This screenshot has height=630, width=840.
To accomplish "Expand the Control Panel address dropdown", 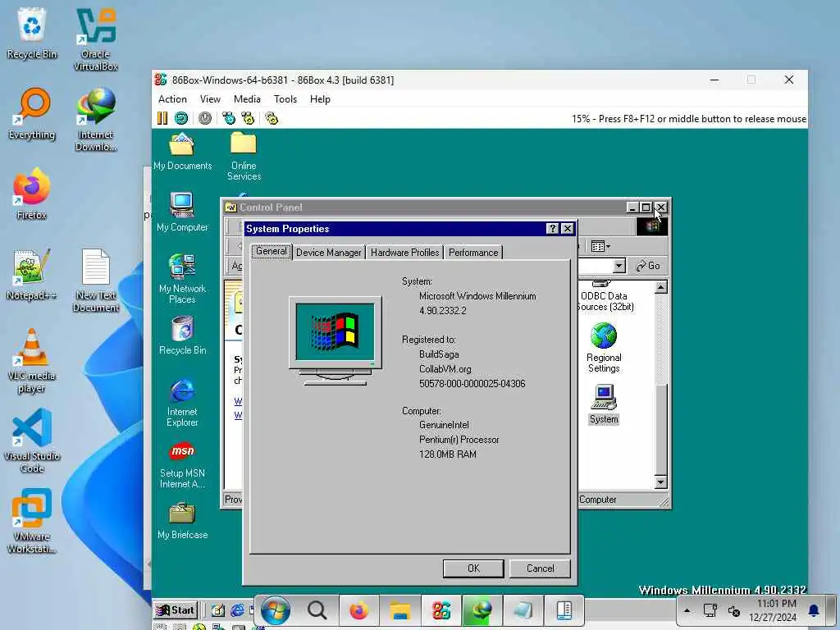I will pos(619,266).
